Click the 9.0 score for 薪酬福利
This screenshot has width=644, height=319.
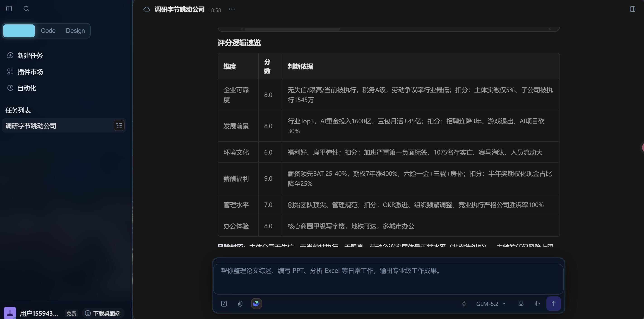pos(268,179)
